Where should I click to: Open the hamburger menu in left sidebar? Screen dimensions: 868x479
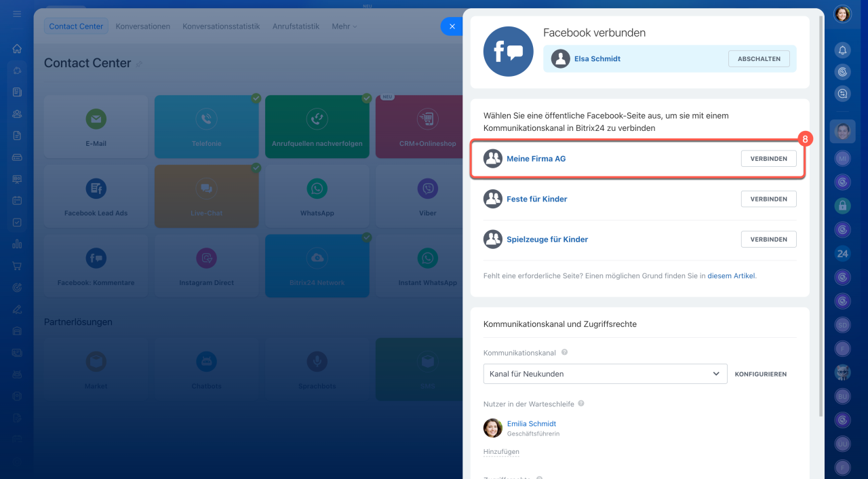coord(17,14)
